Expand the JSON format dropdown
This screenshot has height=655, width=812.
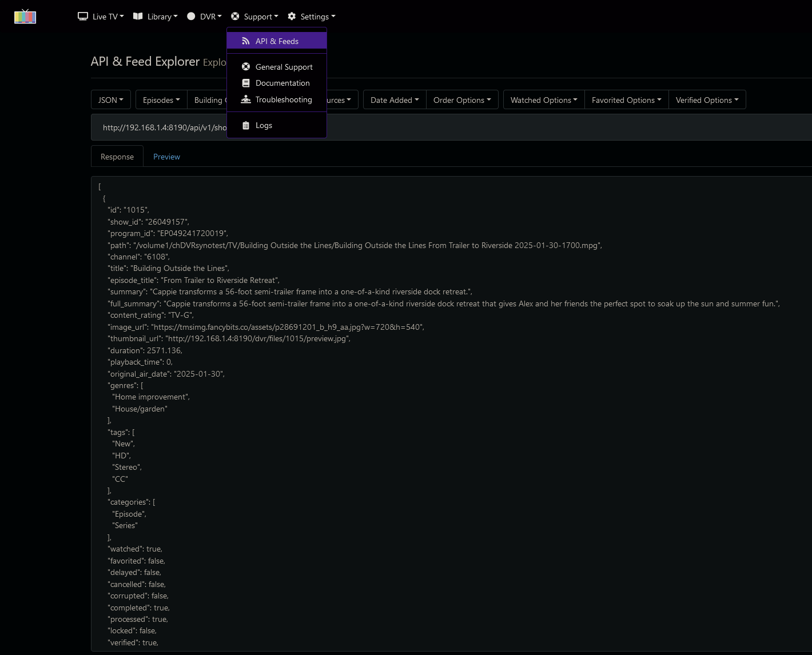(110, 100)
